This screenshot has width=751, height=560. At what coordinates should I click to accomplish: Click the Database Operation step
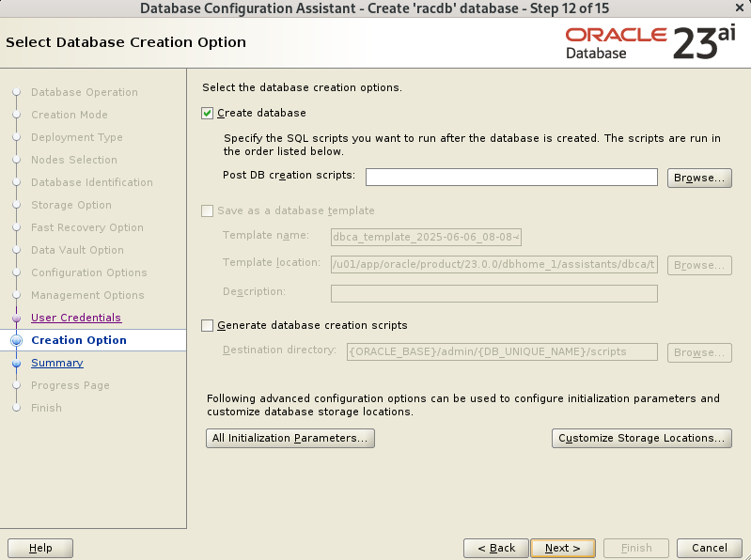[x=85, y=92]
